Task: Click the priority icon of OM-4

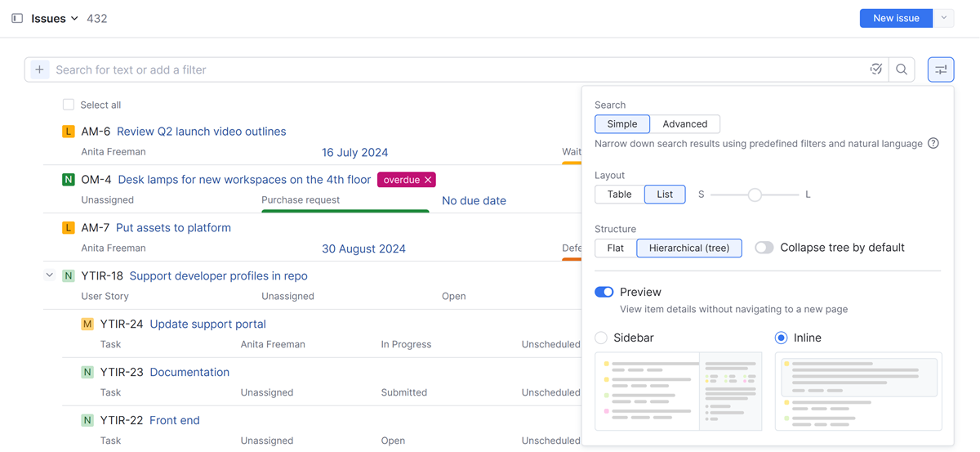Action: 69,180
